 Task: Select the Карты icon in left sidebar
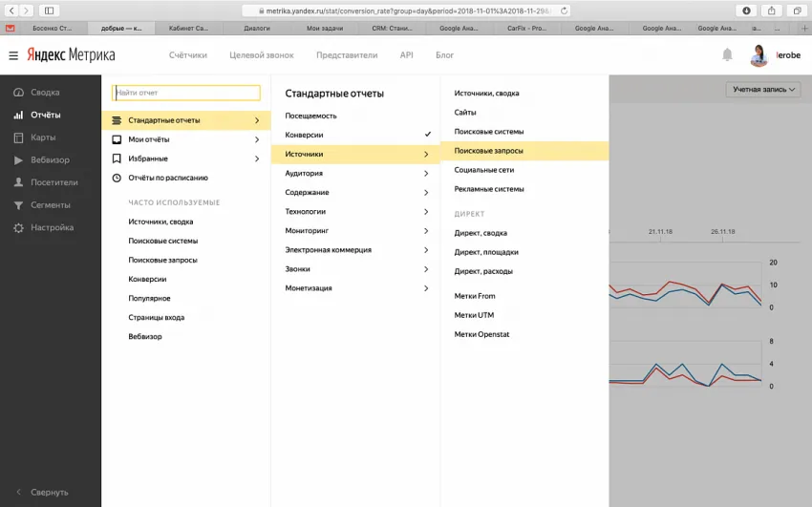[x=18, y=137]
